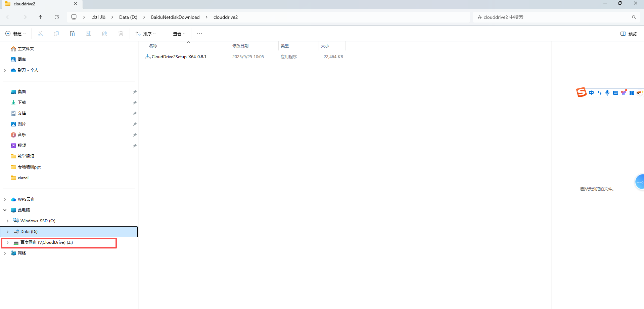Click the Refresh button in navigation bar

pos(57,17)
